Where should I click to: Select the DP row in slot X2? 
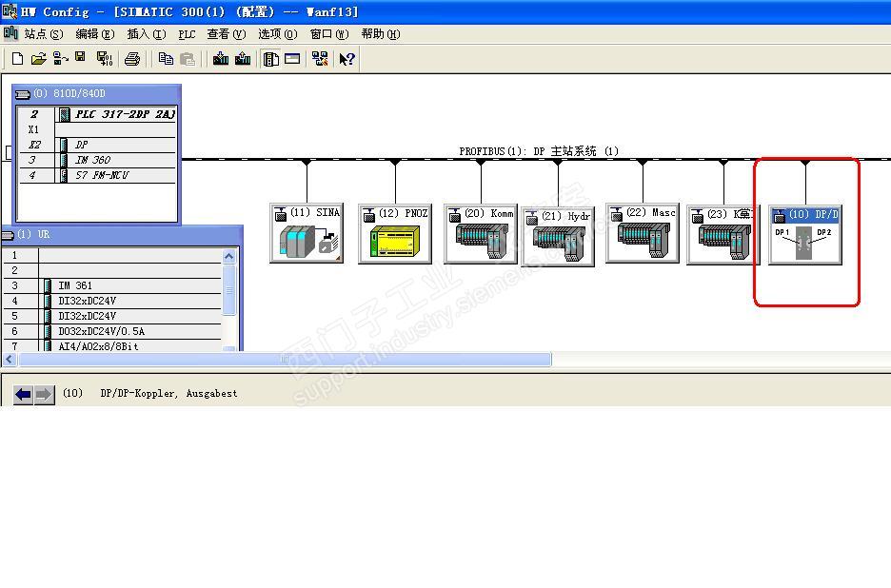[x=96, y=145]
